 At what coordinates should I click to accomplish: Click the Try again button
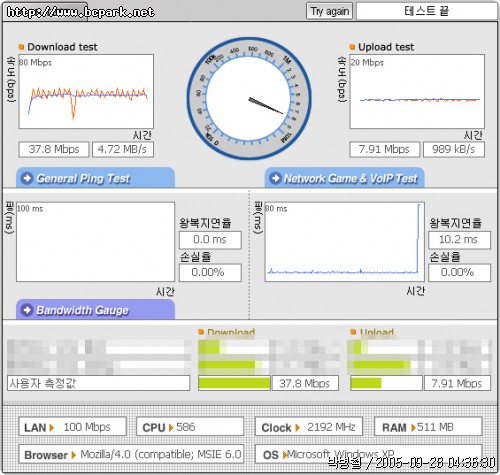pyautogui.click(x=329, y=12)
